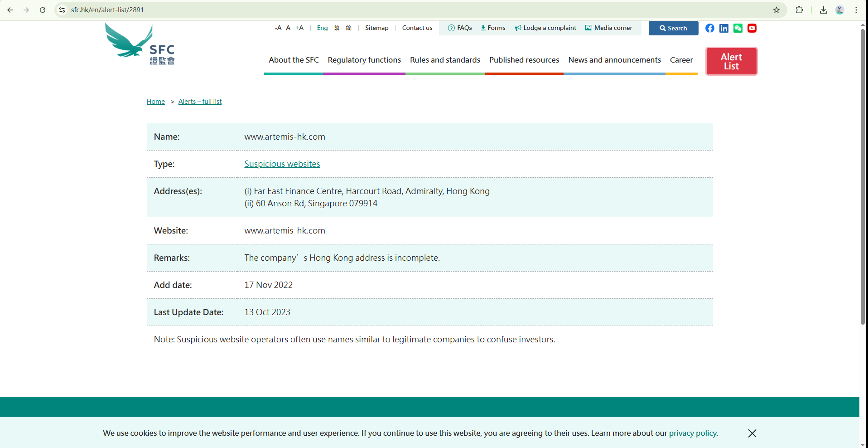Image resolution: width=868 pixels, height=448 pixels.
Task: Expand the Published resources menu
Action: (x=524, y=60)
